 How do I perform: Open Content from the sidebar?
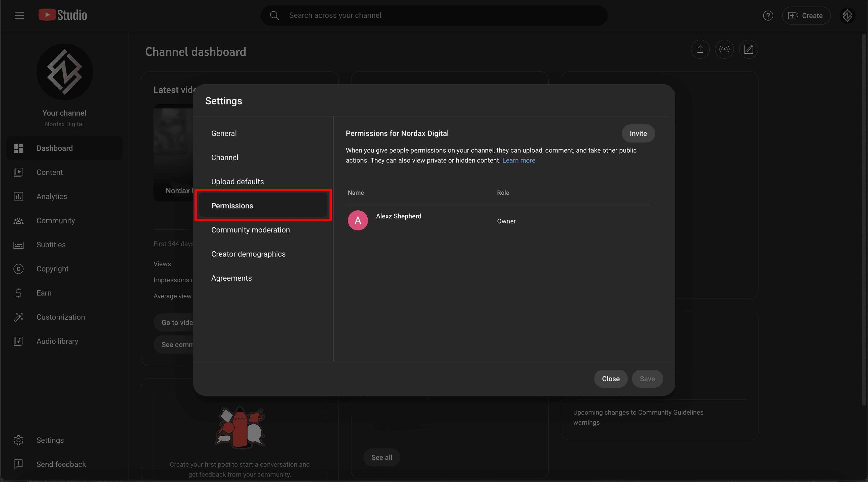[x=50, y=172]
